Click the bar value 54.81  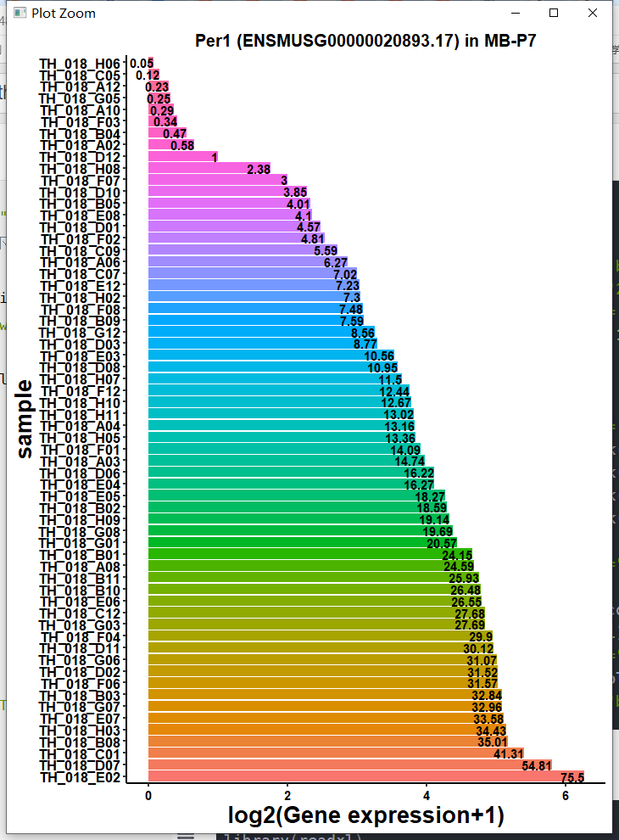click(537, 766)
